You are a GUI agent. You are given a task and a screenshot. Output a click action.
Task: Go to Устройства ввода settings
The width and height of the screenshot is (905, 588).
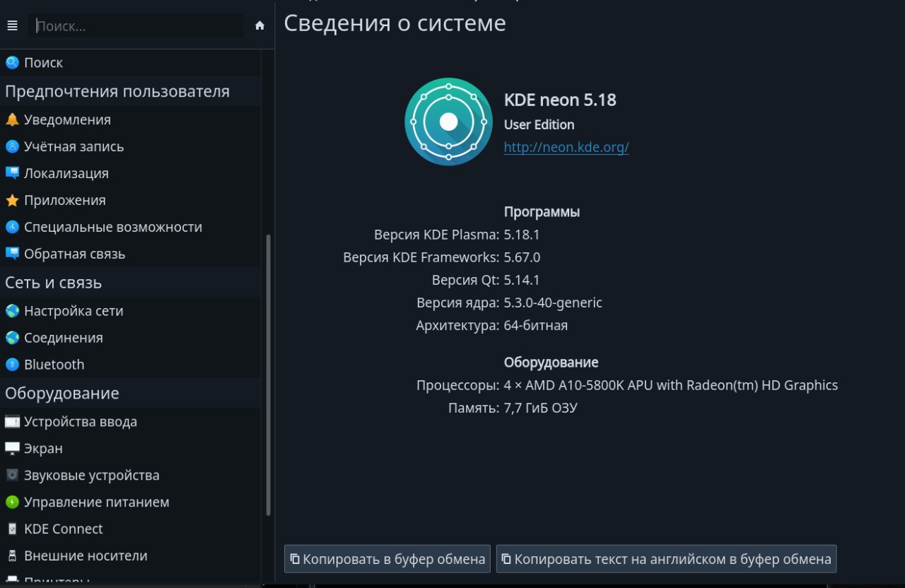pyautogui.click(x=131, y=422)
